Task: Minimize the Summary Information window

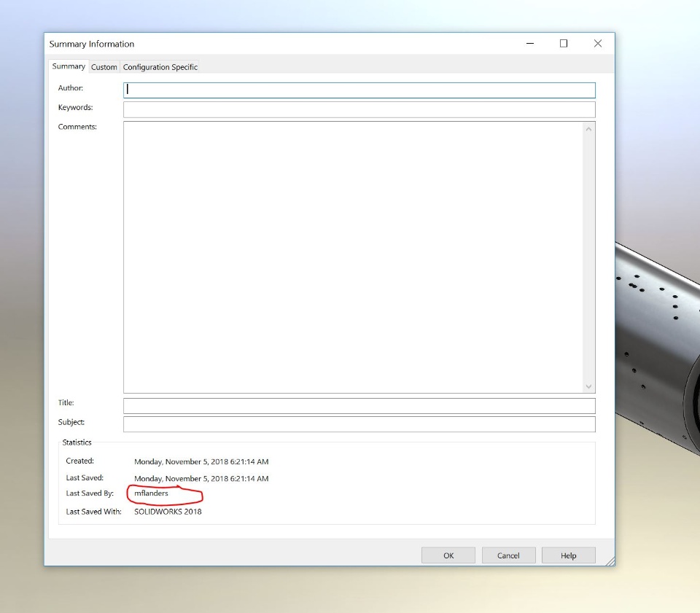Action: pos(530,43)
